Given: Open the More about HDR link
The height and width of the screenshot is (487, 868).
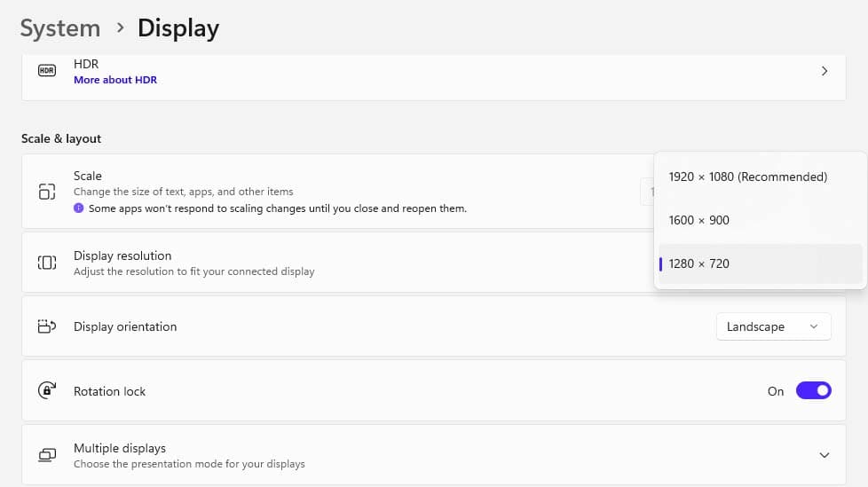Looking at the screenshot, I should pyautogui.click(x=115, y=80).
